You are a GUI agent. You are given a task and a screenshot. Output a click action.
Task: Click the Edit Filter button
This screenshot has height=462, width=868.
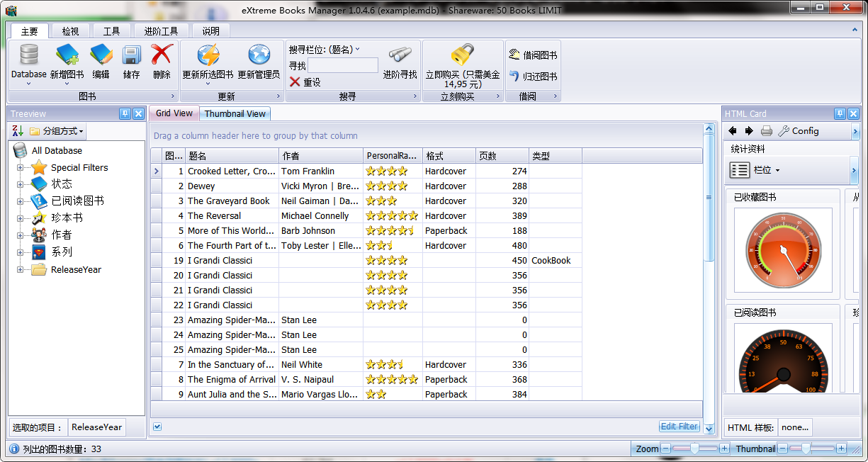(680, 427)
